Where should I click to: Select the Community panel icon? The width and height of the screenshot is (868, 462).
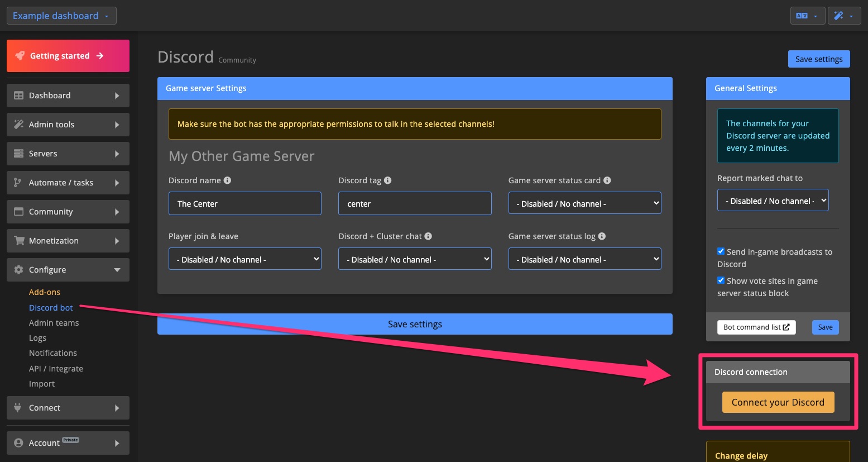tap(20, 211)
